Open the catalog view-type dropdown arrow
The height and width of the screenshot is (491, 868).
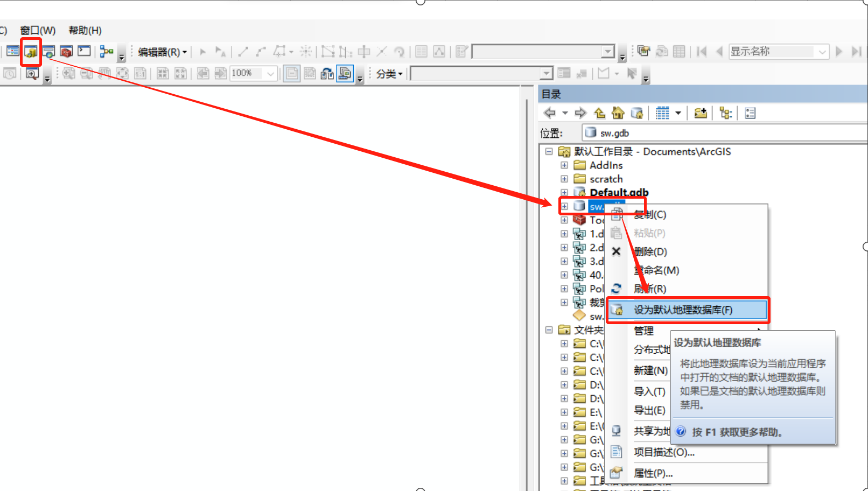pos(678,113)
